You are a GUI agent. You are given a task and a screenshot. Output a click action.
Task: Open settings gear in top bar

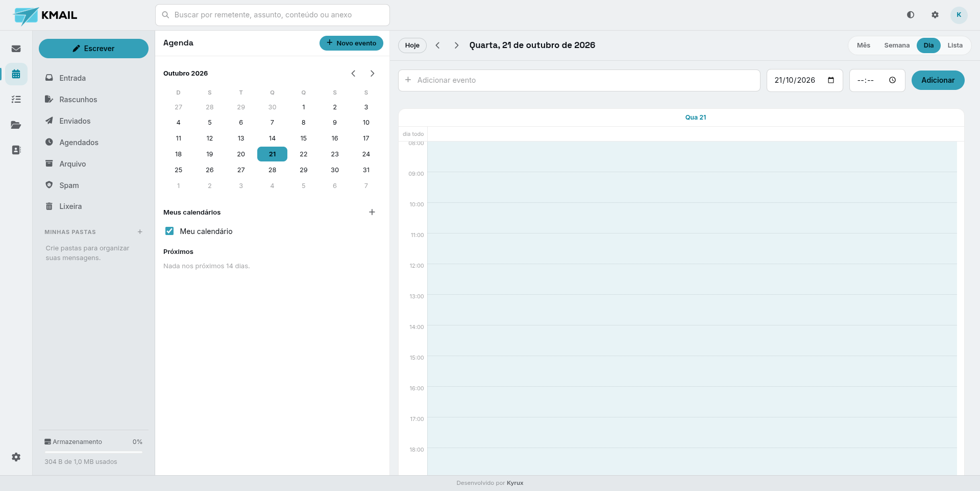tap(935, 15)
